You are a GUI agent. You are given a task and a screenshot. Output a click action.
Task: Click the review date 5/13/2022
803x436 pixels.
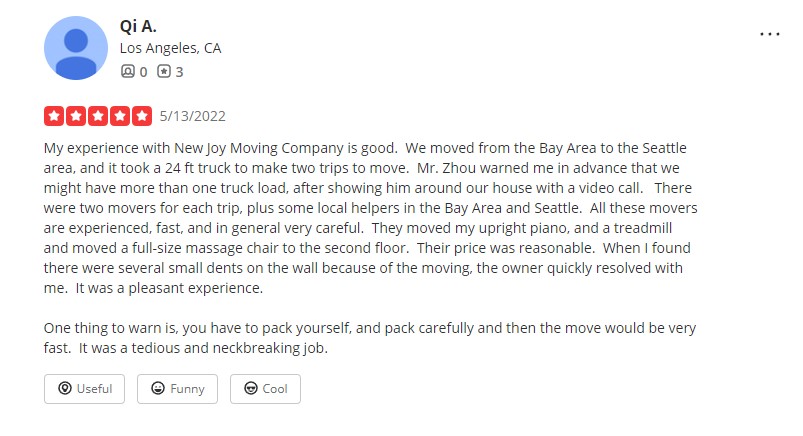pyautogui.click(x=193, y=116)
